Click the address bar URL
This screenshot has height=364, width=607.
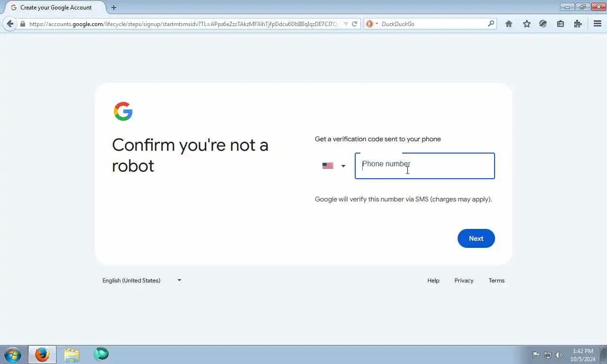point(184,24)
